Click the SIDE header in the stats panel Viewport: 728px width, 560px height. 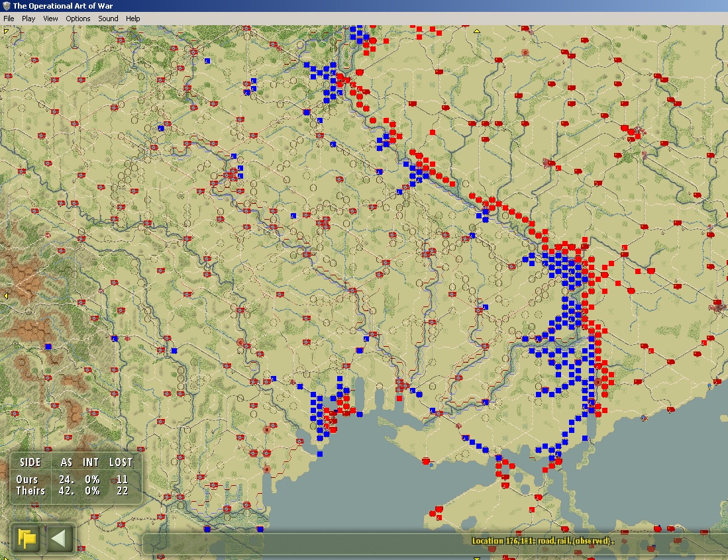pyautogui.click(x=30, y=463)
